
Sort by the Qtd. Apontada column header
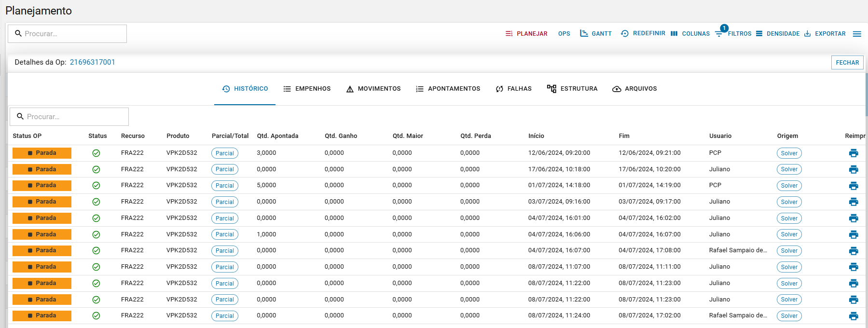(x=277, y=136)
